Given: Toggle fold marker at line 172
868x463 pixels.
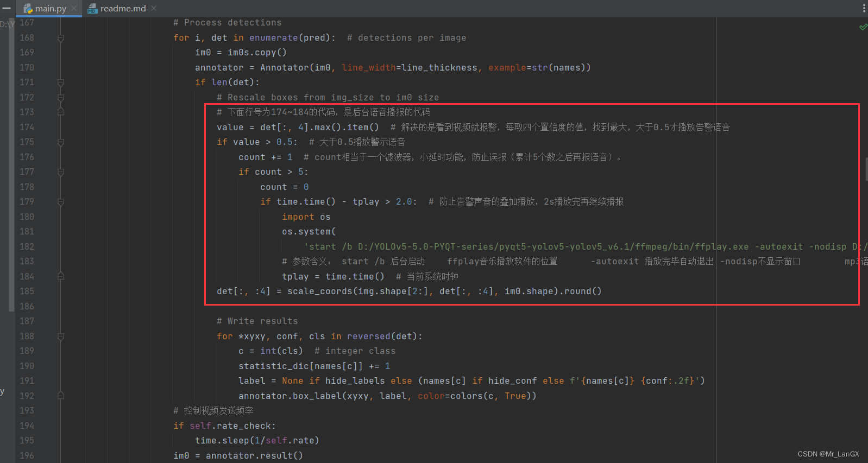Looking at the screenshot, I should [x=61, y=98].
